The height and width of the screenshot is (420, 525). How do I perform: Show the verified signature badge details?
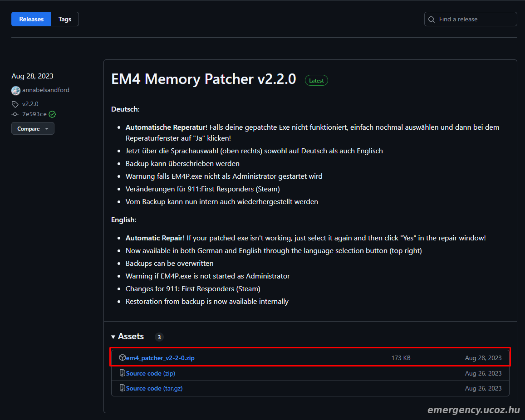(x=52, y=114)
